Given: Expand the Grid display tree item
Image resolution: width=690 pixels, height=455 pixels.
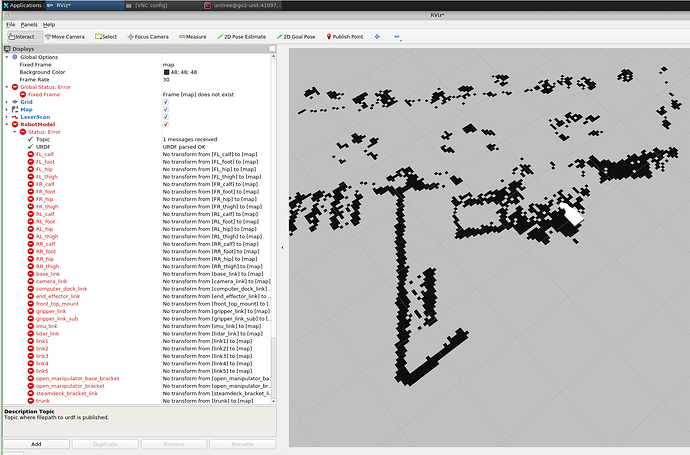Looking at the screenshot, I should (x=6, y=101).
